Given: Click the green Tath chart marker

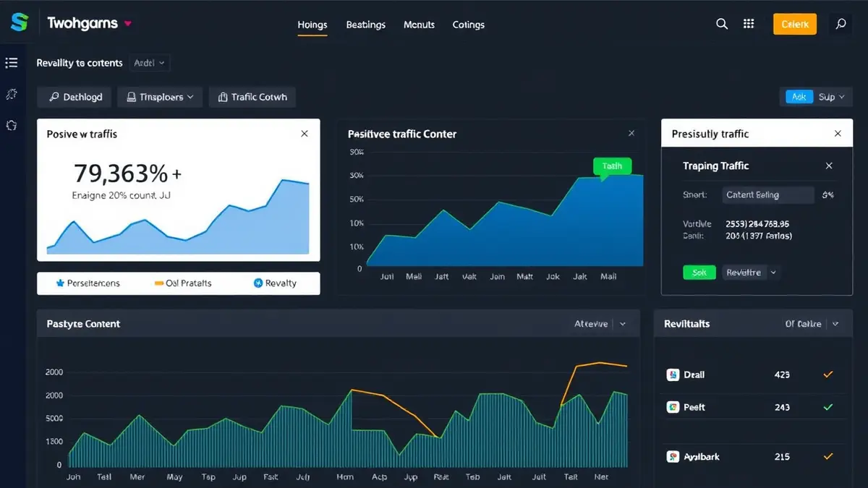Looking at the screenshot, I should (612, 166).
